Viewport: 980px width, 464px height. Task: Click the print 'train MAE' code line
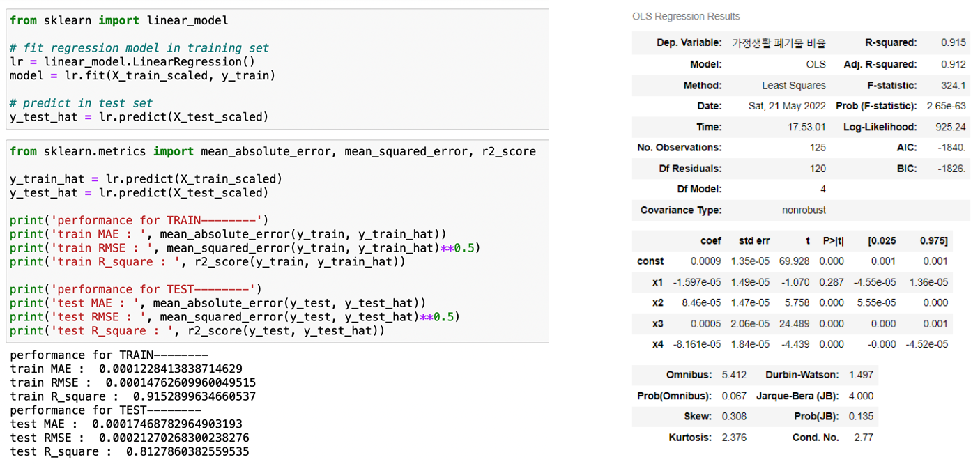click(228, 234)
